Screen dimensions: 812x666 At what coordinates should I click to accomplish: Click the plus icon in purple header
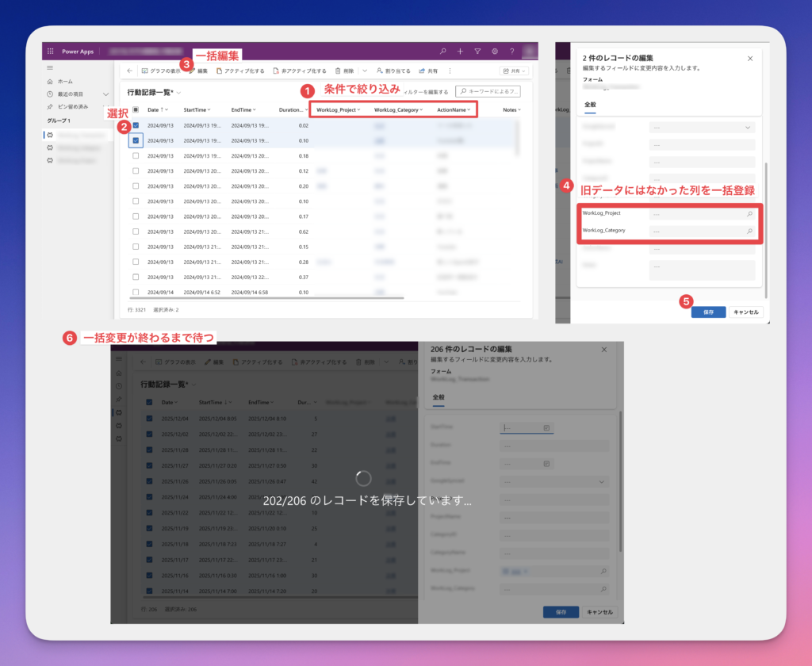click(x=461, y=52)
